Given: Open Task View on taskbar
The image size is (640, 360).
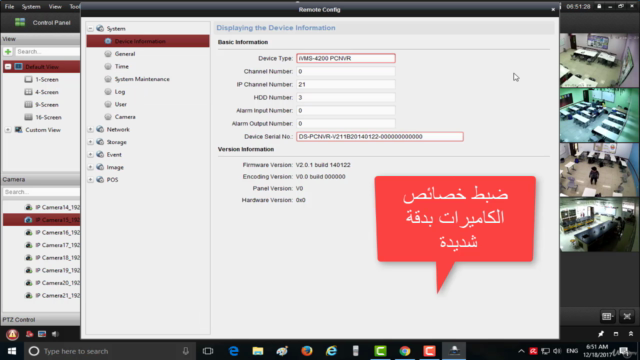Looking at the screenshot, I should (x=208, y=351).
